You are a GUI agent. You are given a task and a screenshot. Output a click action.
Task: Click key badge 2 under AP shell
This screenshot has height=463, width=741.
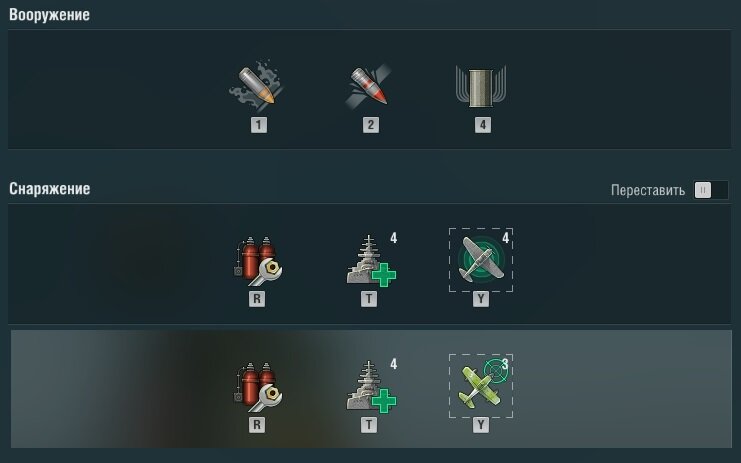click(370, 125)
